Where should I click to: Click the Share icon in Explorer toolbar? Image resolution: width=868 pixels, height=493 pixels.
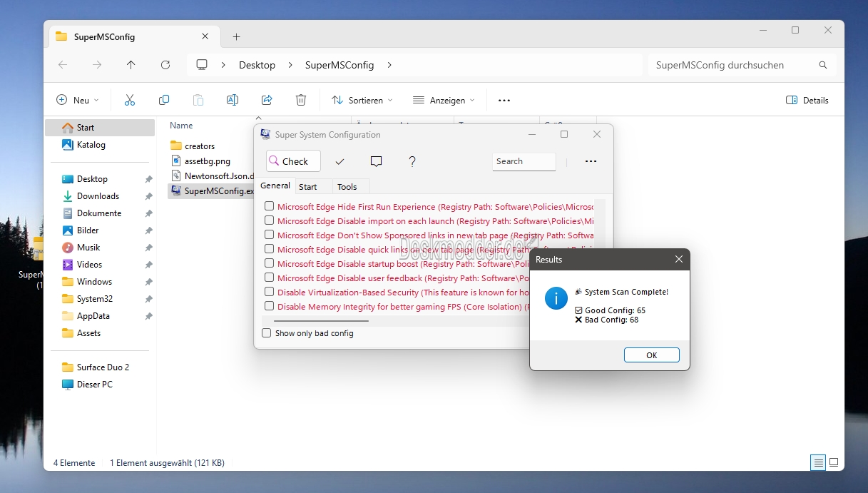click(267, 101)
